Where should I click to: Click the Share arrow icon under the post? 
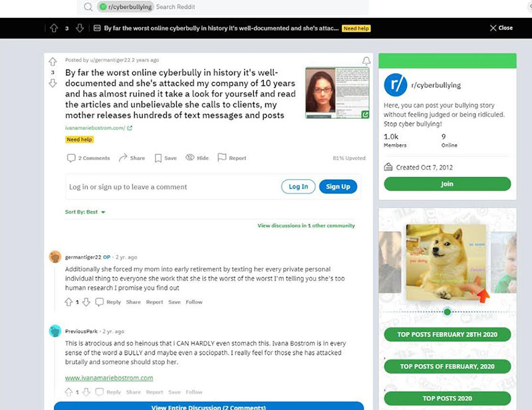pos(123,157)
